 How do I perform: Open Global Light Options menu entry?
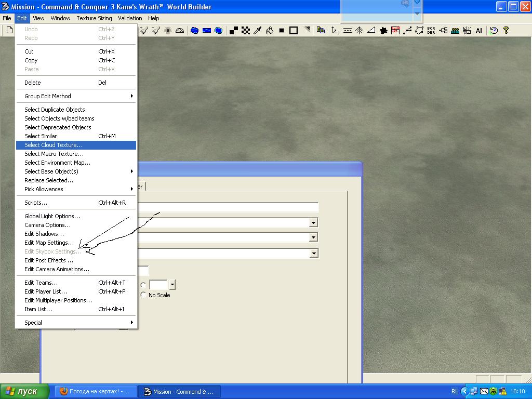pyautogui.click(x=76, y=216)
